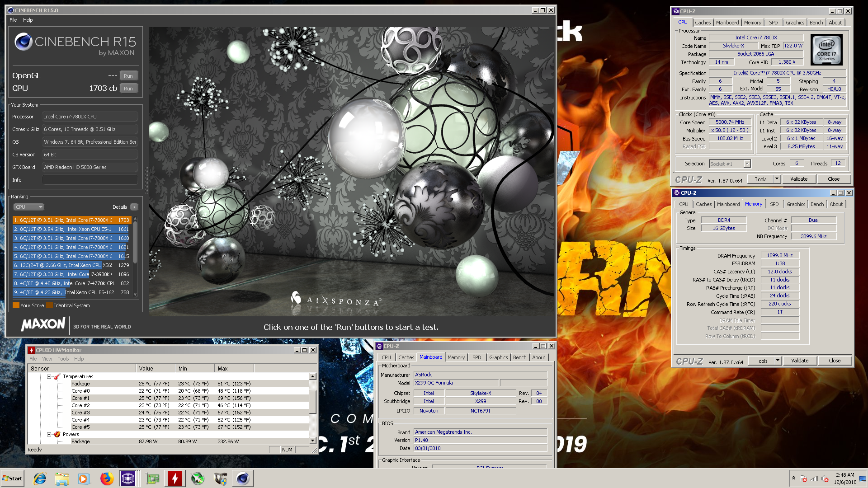The width and height of the screenshot is (868, 488).
Task: Collapse the Temperatures tree node
Action: click(49, 376)
